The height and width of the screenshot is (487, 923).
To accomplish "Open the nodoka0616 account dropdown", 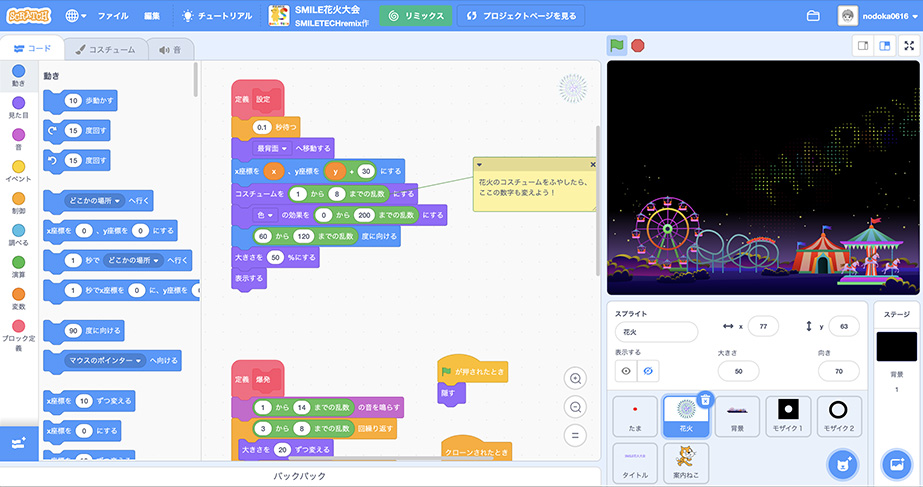I will pyautogui.click(x=877, y=16).
